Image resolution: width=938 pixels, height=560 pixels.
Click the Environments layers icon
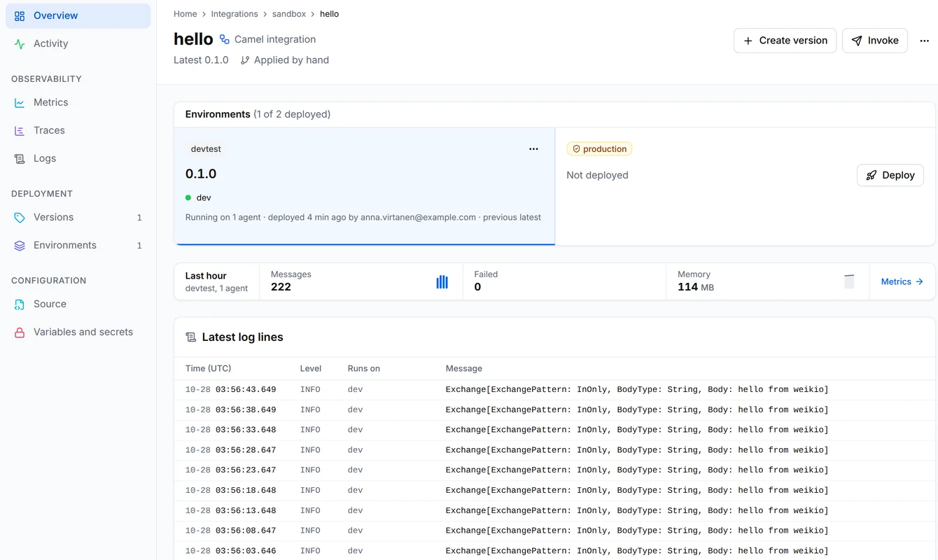pyautogui.click(x=20, y=246)
